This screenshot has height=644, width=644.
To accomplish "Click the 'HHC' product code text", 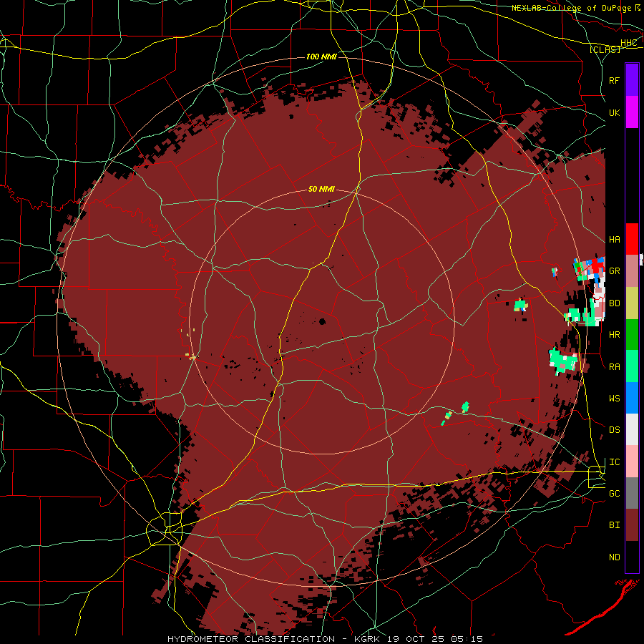I will click(x=628, y=43).
